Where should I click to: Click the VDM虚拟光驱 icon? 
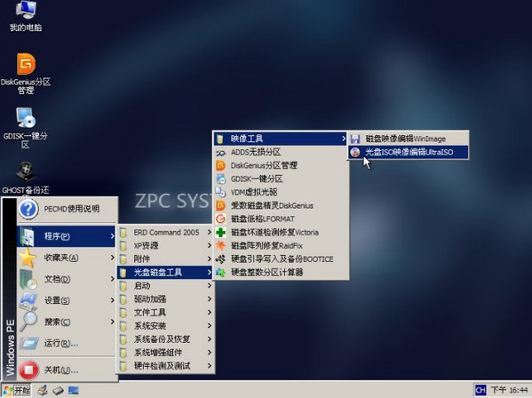coord(220,192)
